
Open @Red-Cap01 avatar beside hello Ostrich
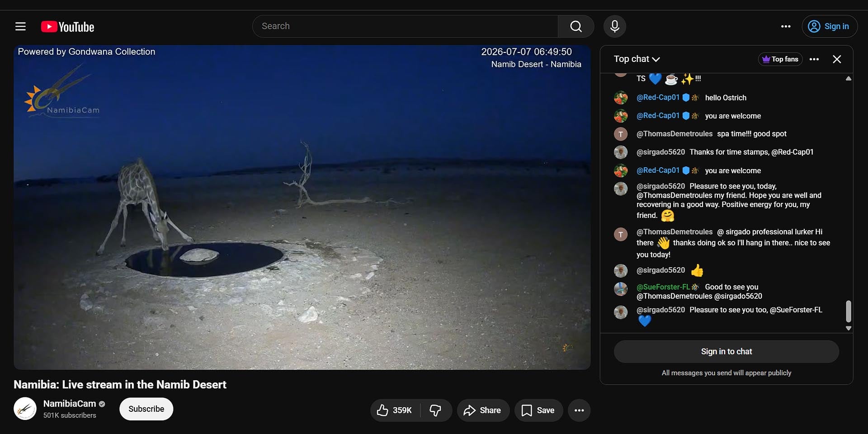tap(621, 98)
